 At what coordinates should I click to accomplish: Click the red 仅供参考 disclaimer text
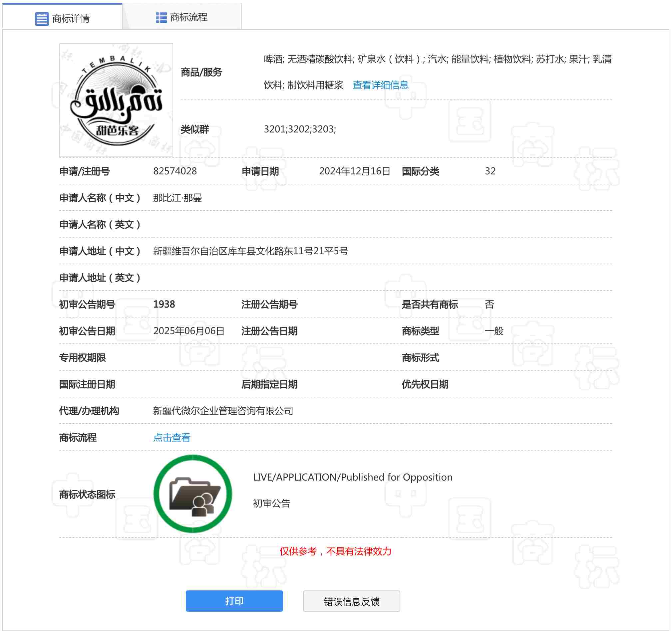(x=335, y=551)
